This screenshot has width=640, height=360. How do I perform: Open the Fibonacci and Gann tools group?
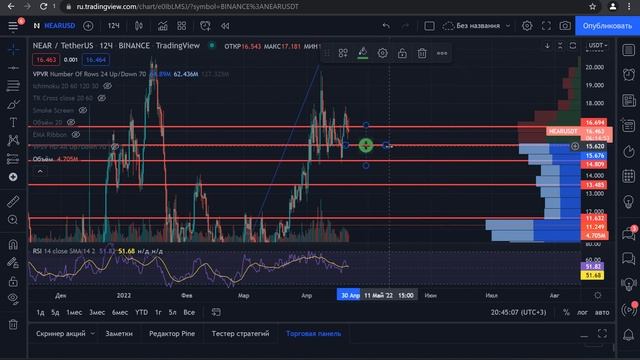[x=13, y=86]
